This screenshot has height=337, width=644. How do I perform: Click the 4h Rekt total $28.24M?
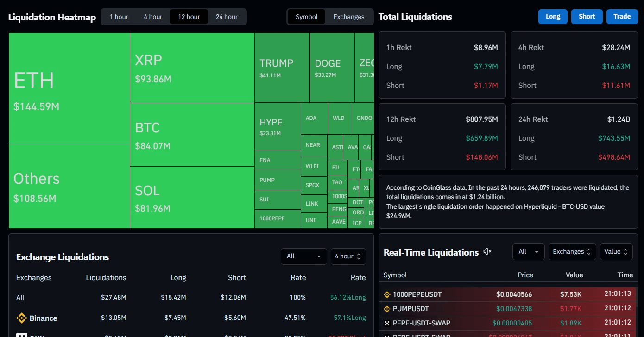[616, 48]
